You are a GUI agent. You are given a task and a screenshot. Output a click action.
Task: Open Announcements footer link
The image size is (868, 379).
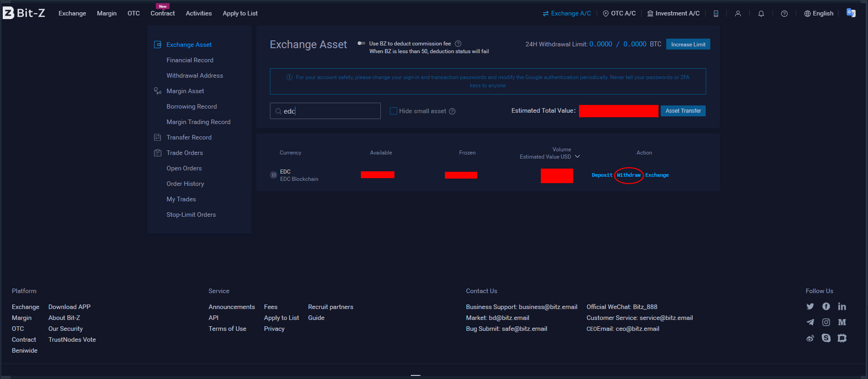tap(232, 307)
